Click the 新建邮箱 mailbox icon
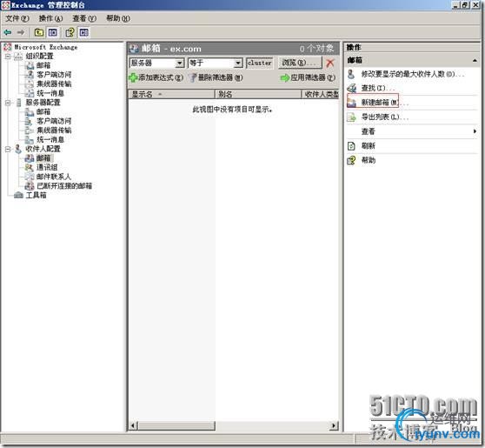 tap(352, 103)
